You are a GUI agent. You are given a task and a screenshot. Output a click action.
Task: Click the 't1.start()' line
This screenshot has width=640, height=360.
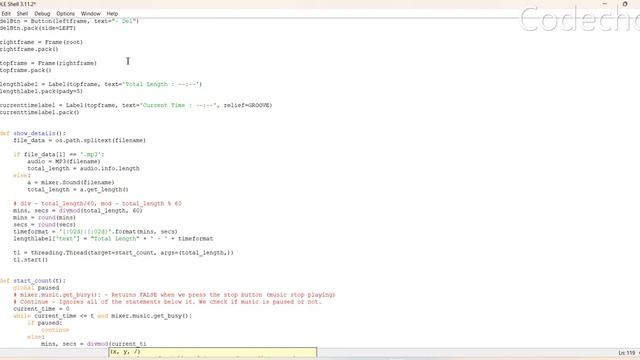(31, 260)
